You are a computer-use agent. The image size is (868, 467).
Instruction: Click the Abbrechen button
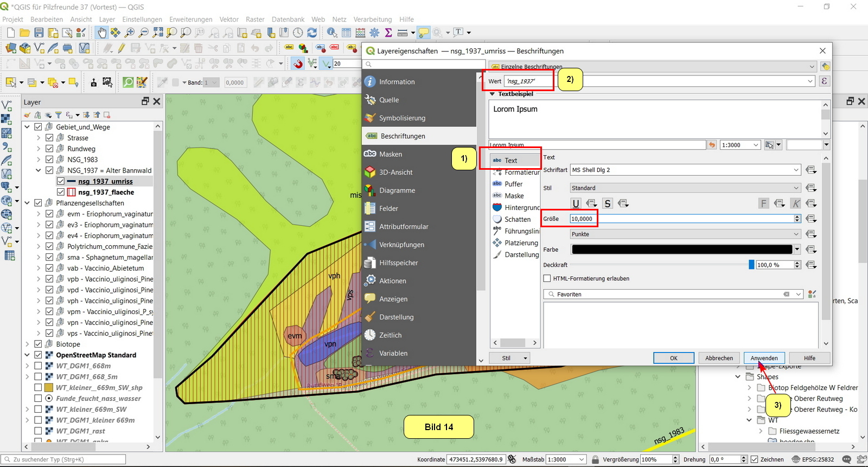point(719,358)
